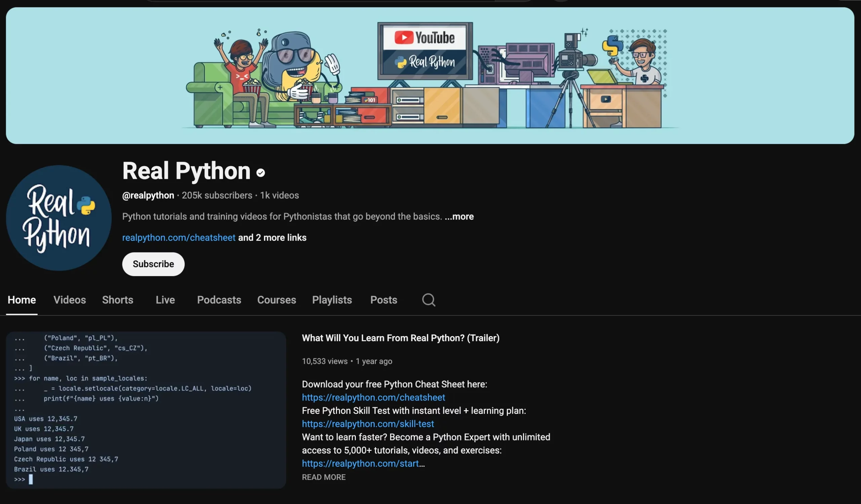Select the Home tab

(x=22, y=300)
